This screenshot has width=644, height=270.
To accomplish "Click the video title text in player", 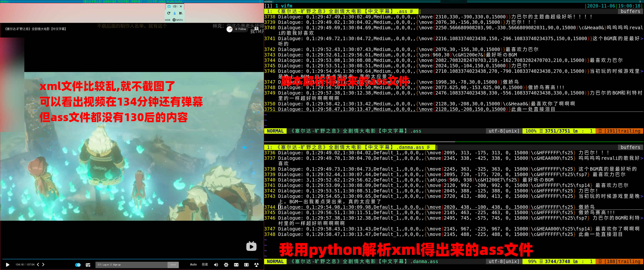I will [x=36, y=29].
